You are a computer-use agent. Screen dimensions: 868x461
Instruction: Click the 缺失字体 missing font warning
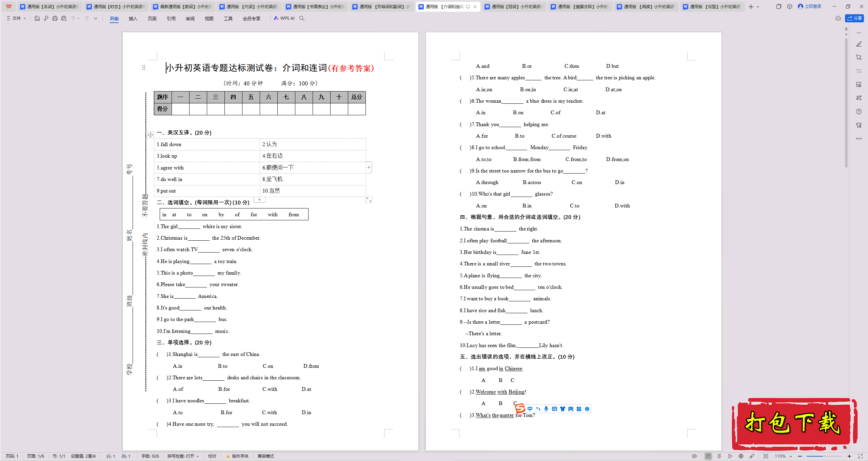(x=237, y=456)
